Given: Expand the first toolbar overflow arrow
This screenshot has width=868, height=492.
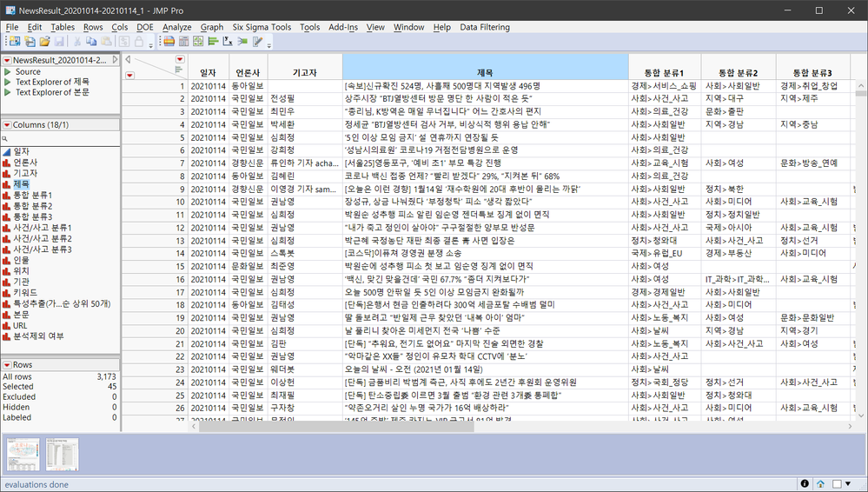Looking at the screenshot, I should pos(150,44).
